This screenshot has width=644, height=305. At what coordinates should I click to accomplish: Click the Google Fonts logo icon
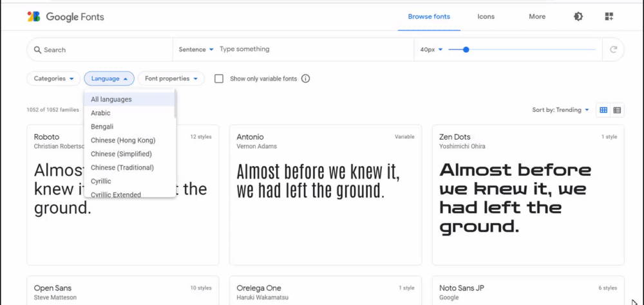[x=33, y=17]
